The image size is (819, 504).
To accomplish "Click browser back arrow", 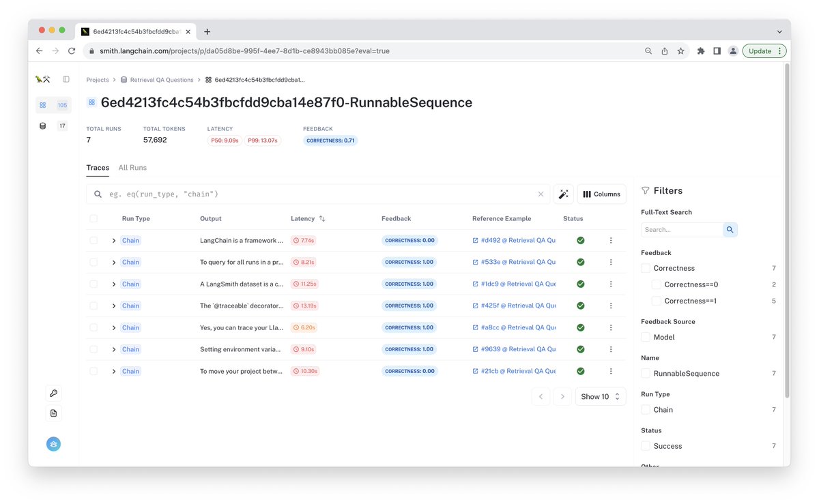I will click(x=39, y=51).
